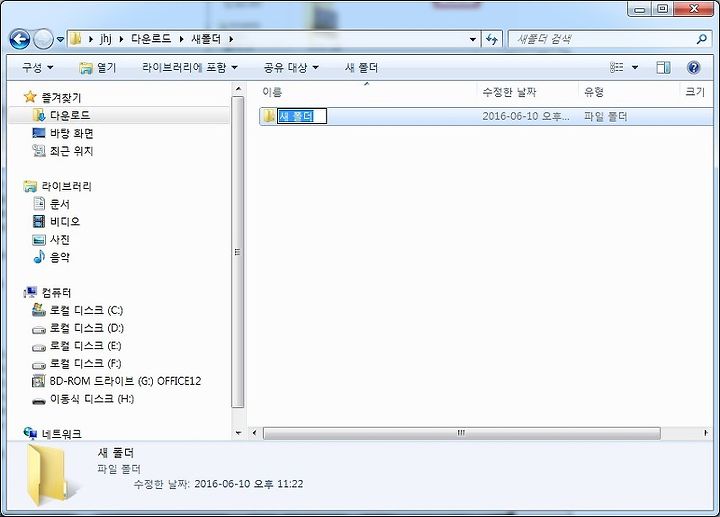Click the 새 폴더 toolbar button
This screenshot has width=720, height=517.
coord(361,67)
